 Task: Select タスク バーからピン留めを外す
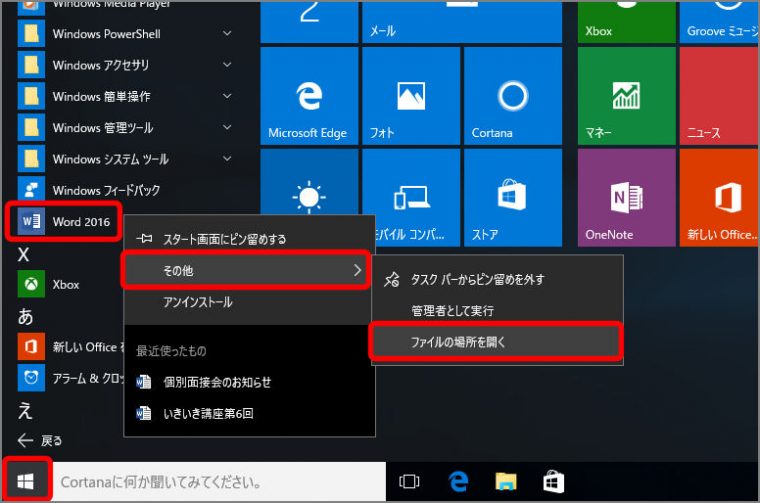pos(497,280)
